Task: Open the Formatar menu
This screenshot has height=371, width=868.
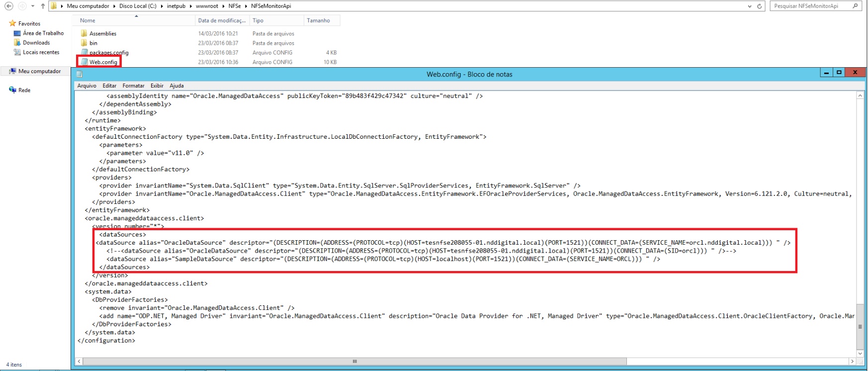Action: point(133,86)
